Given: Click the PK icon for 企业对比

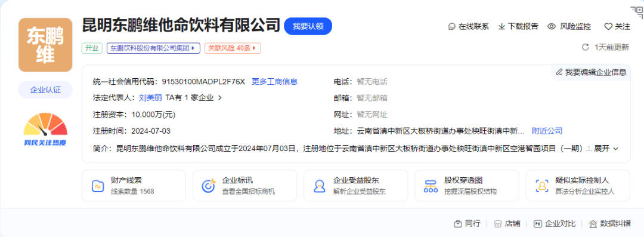Looking at the screenshot, I should (538, 224).
